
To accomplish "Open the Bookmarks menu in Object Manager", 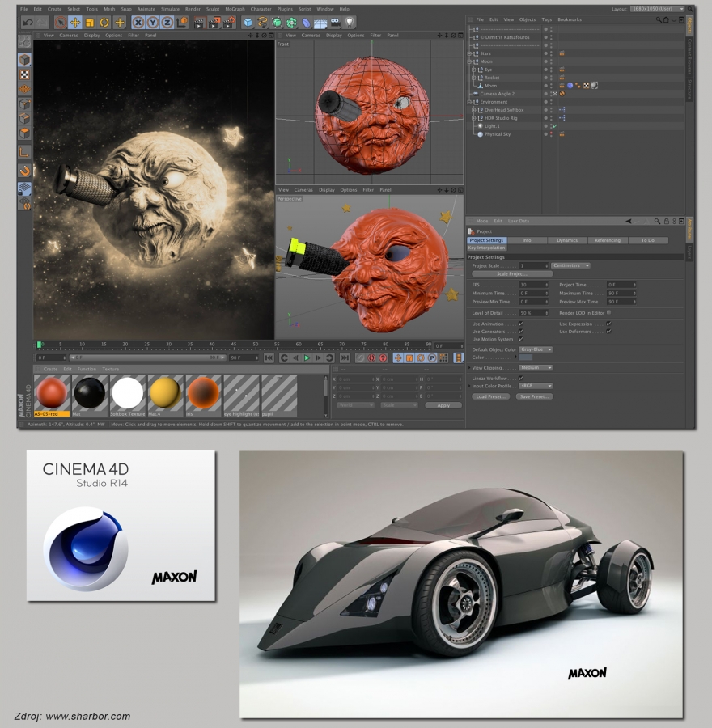I will [x=570, y=19].
